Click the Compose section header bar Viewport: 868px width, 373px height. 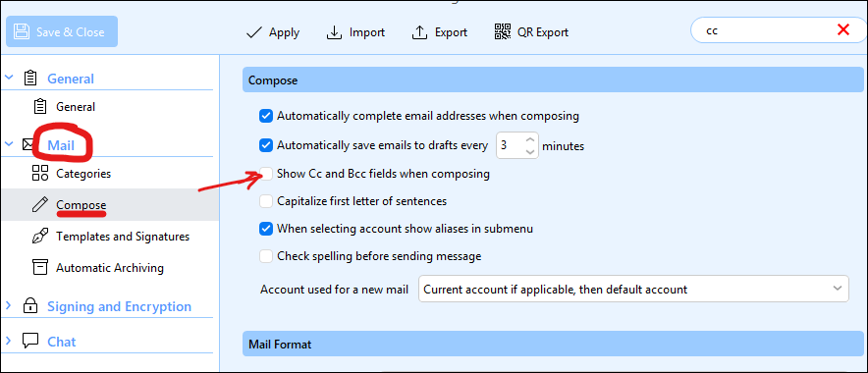click(x=553, y=80)
